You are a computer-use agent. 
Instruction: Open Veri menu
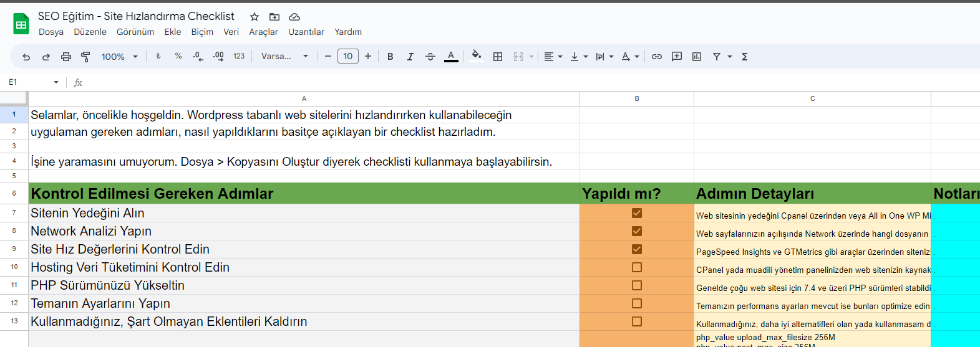(231, 32)
